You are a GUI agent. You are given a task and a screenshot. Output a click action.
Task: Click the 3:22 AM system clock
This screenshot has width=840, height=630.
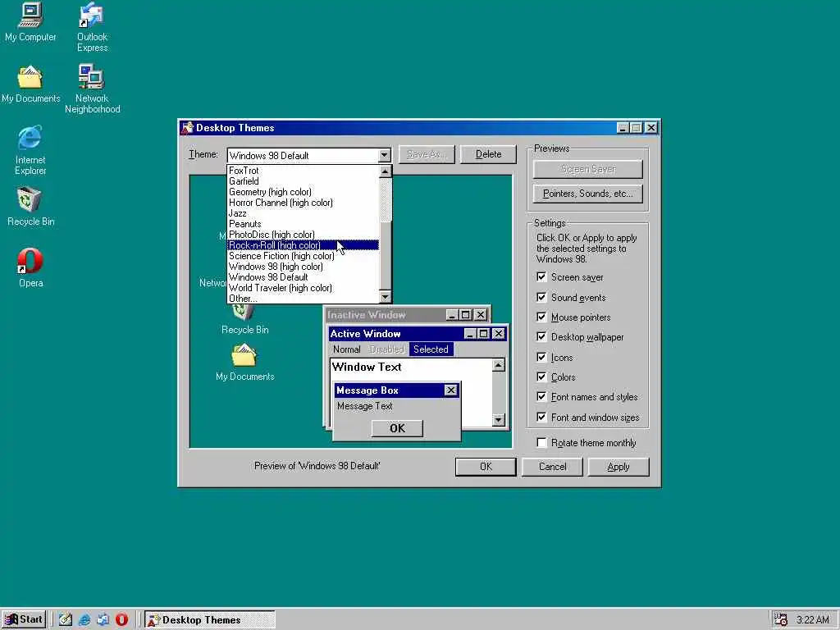[813, 620]
